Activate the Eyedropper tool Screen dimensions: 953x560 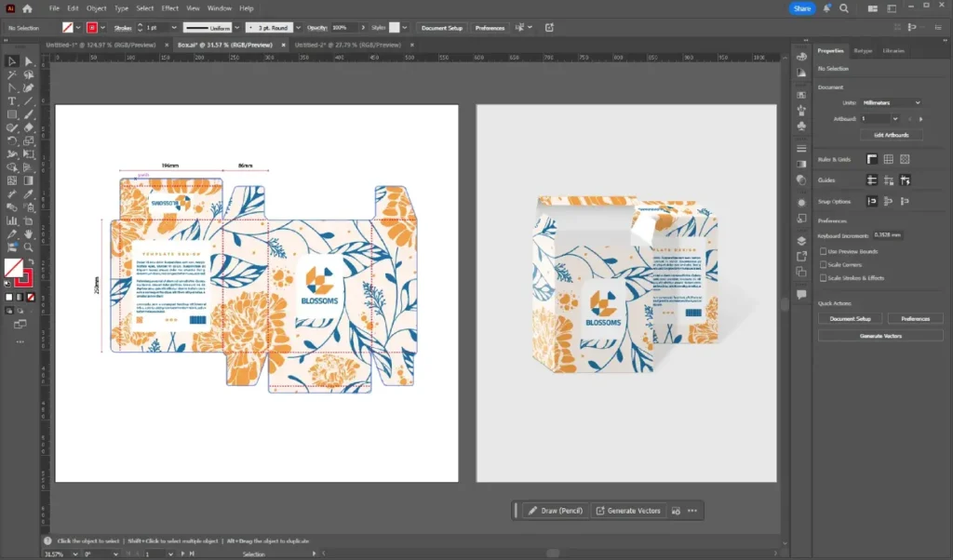coord(29,193)
